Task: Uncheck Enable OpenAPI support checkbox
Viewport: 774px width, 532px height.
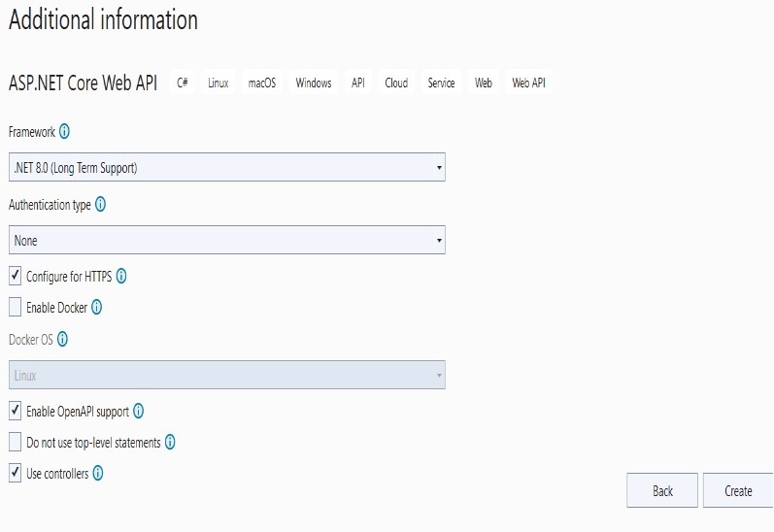Action: coord(16,411)
